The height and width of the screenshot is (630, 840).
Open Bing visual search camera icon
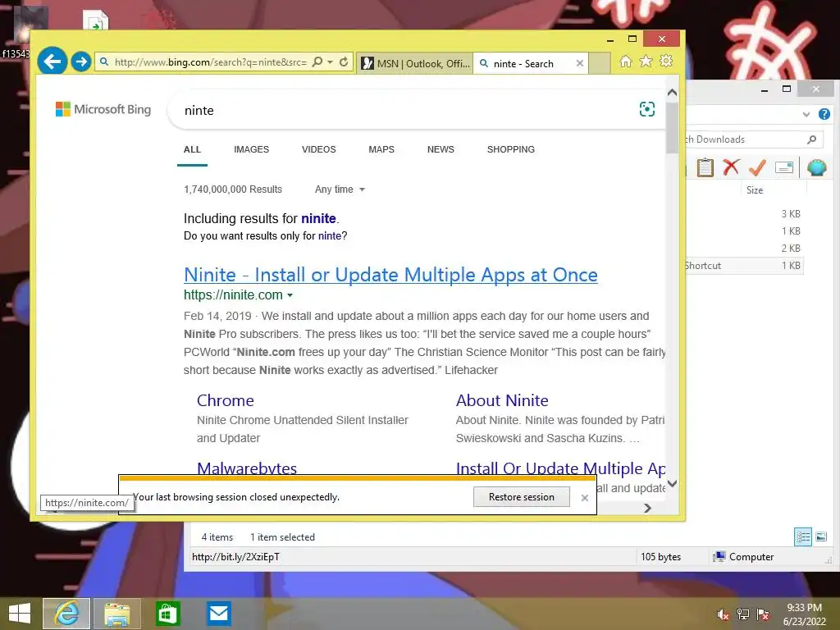[x=647, y=109]
